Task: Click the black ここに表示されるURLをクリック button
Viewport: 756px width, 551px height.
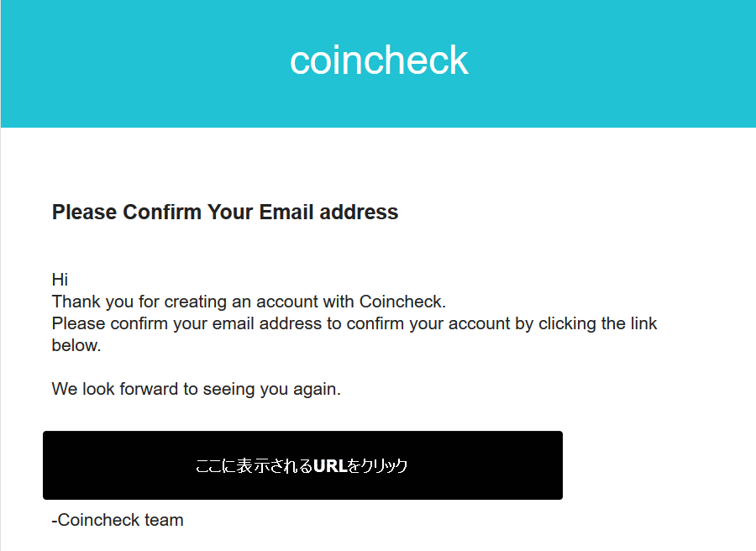Action: pos(302,465)
